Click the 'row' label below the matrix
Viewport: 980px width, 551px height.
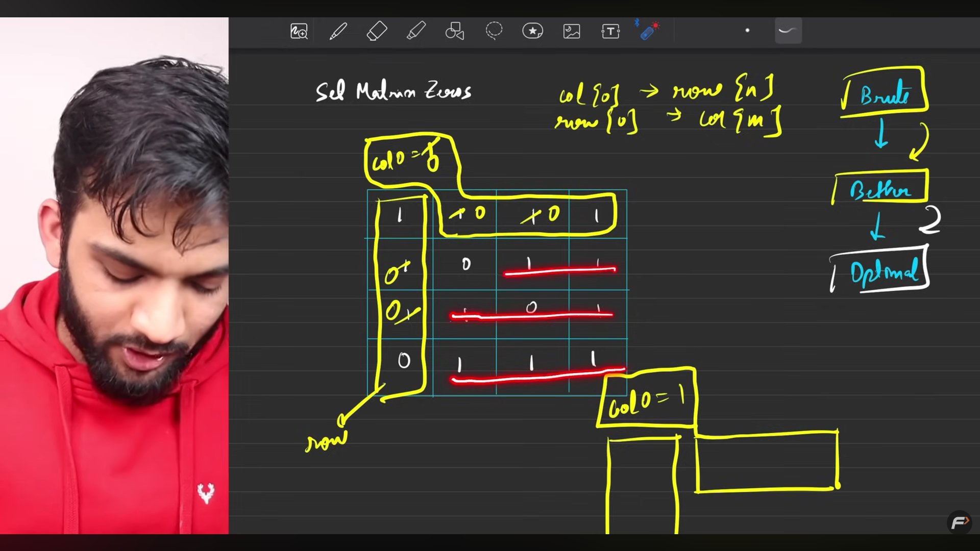click(x=326, y=441)
